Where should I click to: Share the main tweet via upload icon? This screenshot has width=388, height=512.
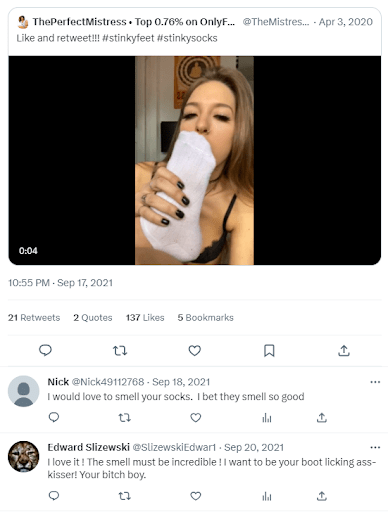point(344,351)
